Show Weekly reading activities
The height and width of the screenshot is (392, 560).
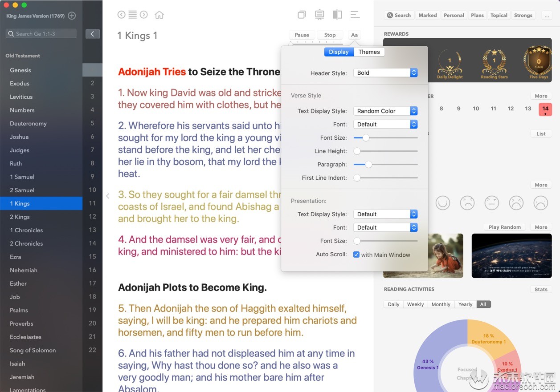click(415, 304)
